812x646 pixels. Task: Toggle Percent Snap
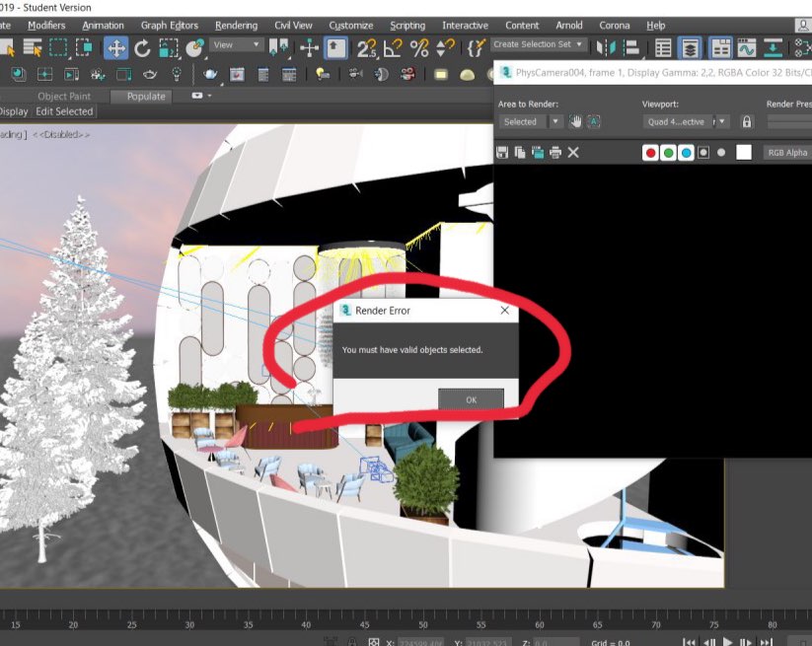(x=419, y=48)
